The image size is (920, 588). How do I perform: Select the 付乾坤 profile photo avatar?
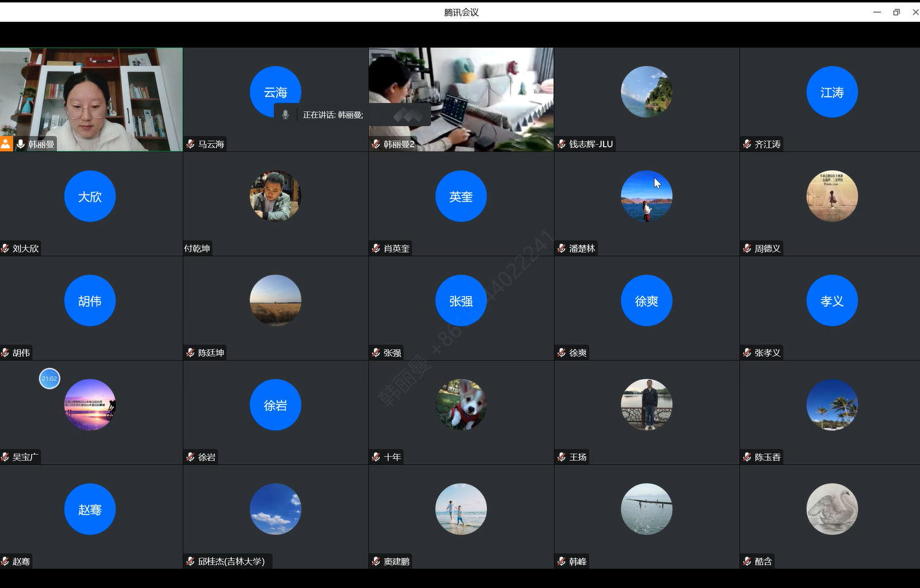[x=275, y=196]
